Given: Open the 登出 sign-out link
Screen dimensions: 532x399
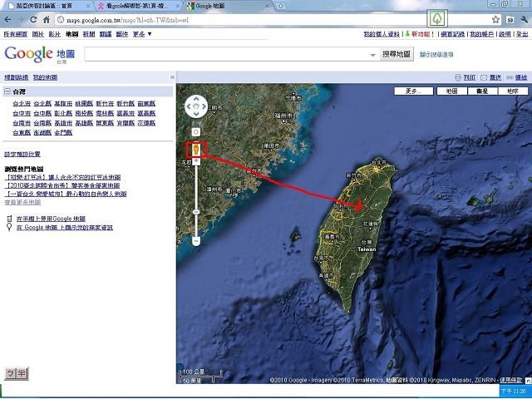Looking at the screenshot, I should point(522,34).
